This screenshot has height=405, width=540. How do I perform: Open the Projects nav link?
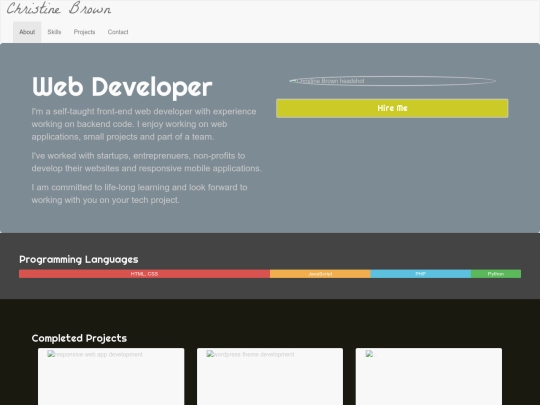click(84, 32)
